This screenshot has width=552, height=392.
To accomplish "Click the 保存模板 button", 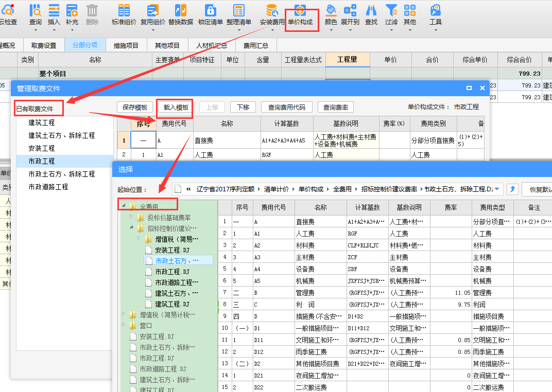I will tap(135, 107).
